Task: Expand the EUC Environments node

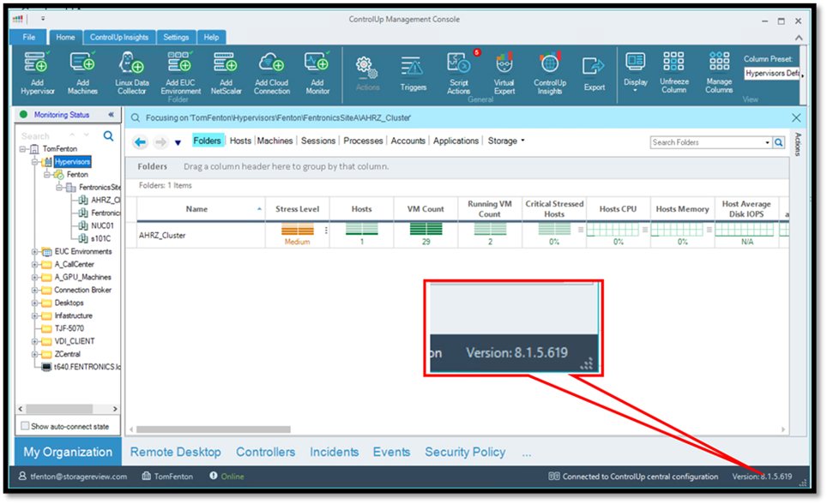Action: [34, 252]
